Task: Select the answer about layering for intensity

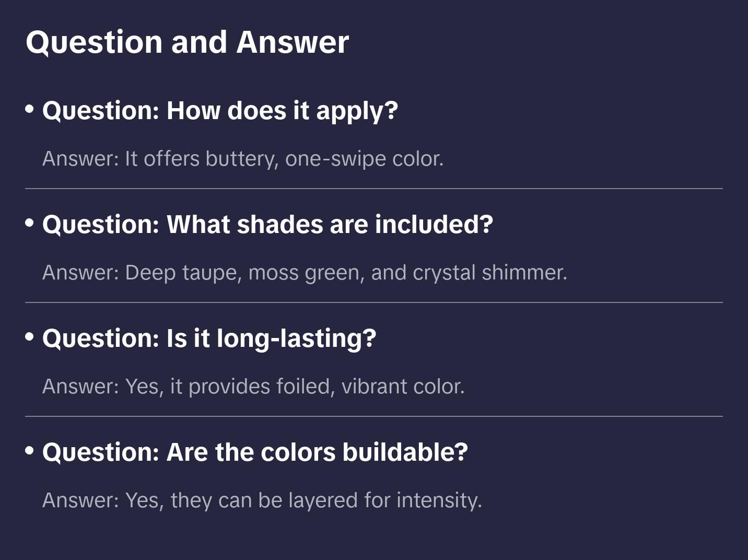Action: coord(262,500)
